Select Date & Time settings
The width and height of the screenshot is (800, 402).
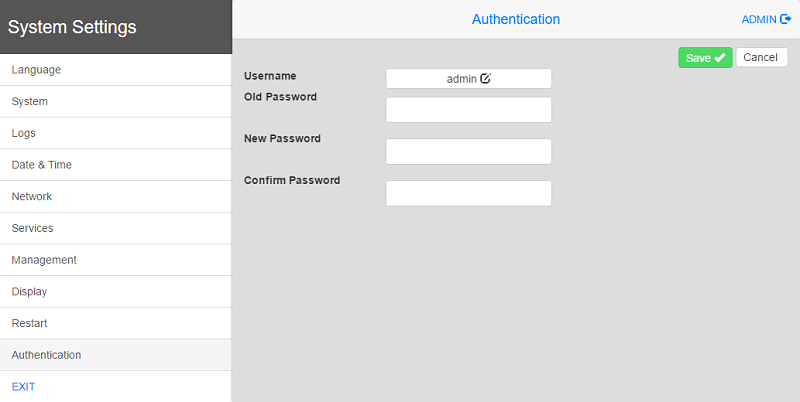coord(116,165)
